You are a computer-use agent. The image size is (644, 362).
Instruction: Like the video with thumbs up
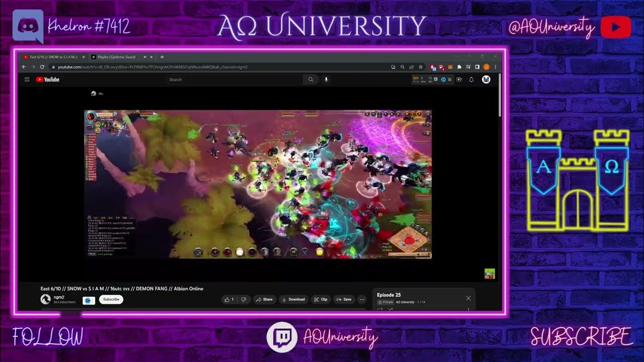click(x=229, y=299)
